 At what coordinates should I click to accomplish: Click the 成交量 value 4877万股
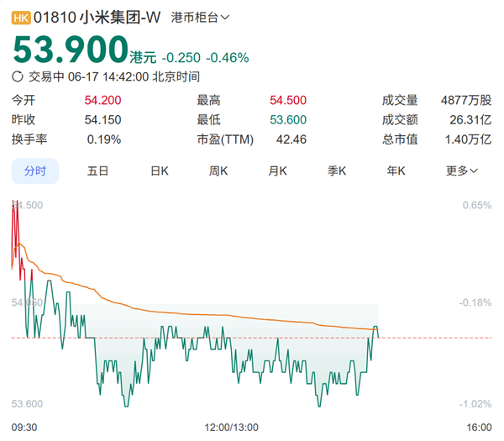(466, 100)
